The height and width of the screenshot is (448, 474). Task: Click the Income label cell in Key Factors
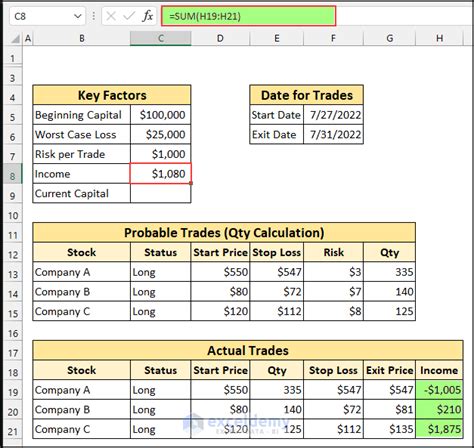(81, 174)
